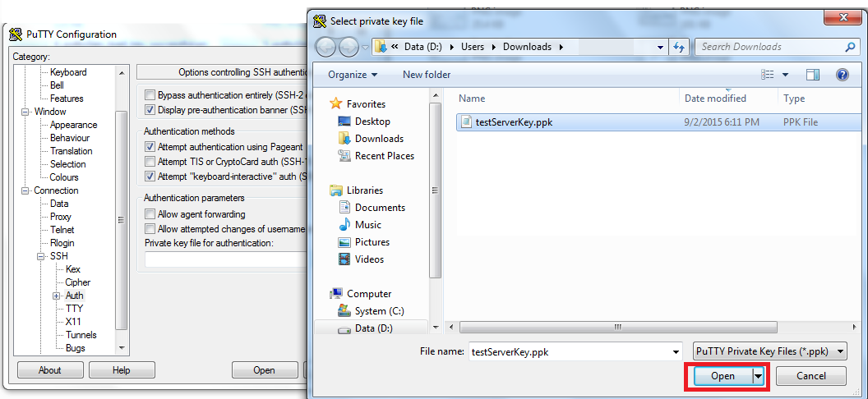Viewport: 868px width, 399px height.
Task: Expand the Auth tree node
Action: (x=57, y=296)
